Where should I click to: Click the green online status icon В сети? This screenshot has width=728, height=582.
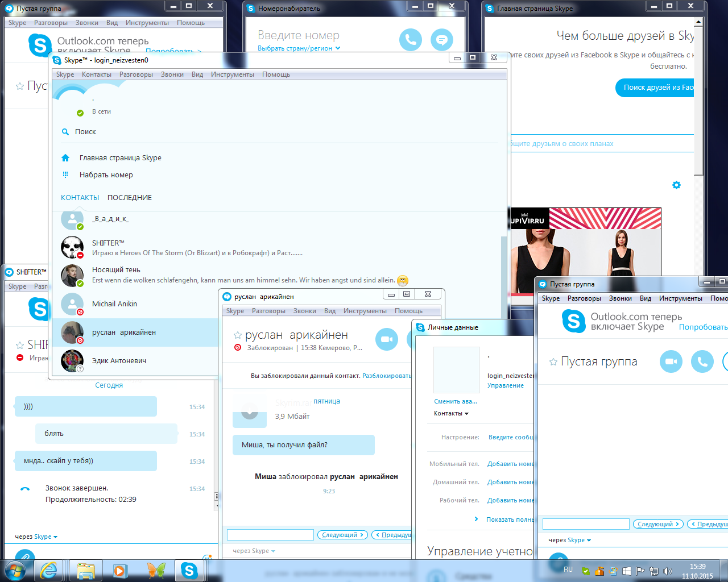coord(80,113)
